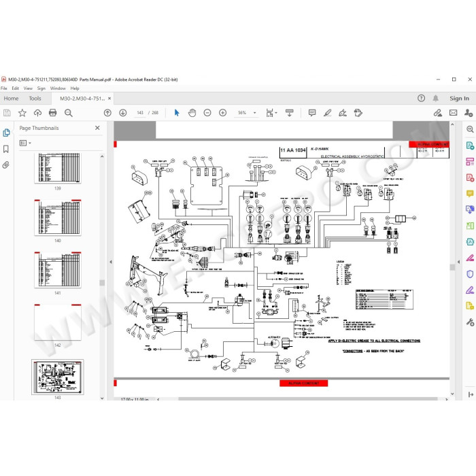Open the View menu
Viewport: 476px width, 476px height.
28,88
